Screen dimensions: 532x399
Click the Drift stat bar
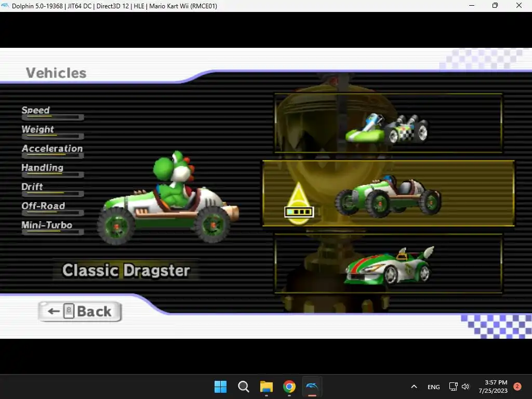(x=52, y=194)
